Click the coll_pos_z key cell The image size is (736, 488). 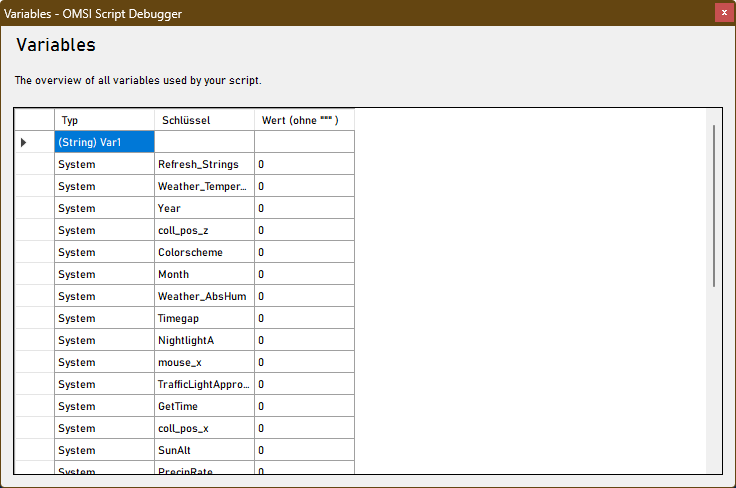tap(204, 231)
